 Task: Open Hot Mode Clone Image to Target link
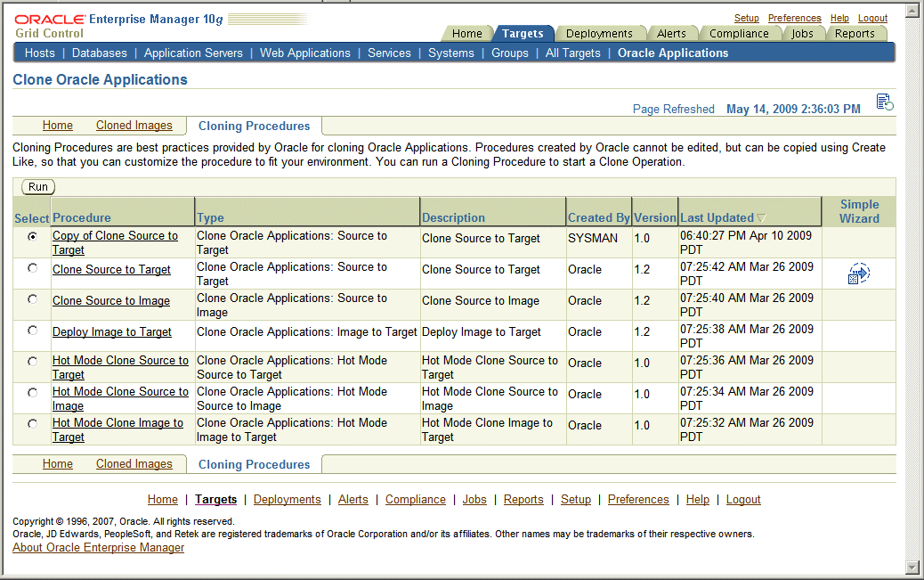[118, 430]
